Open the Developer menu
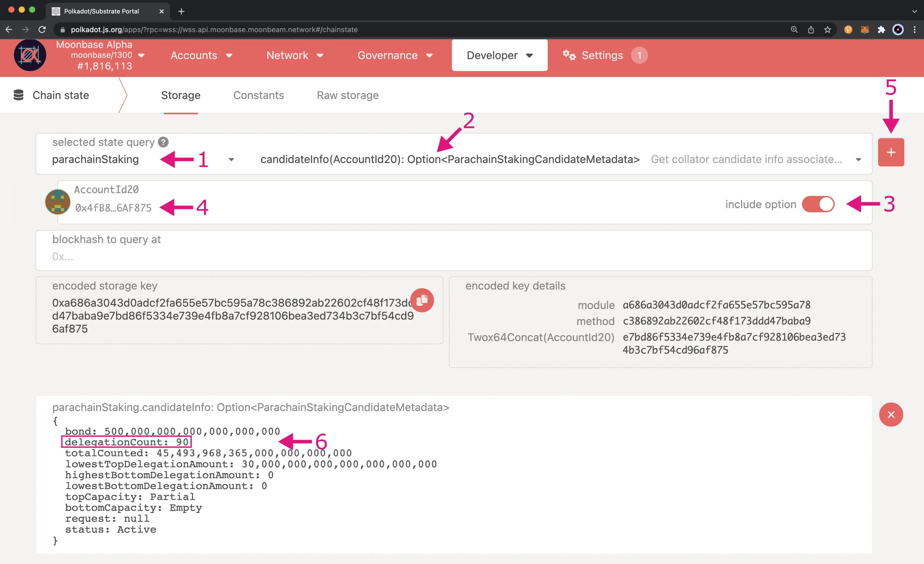Screen dimensions: 924x564 [499, 55]
